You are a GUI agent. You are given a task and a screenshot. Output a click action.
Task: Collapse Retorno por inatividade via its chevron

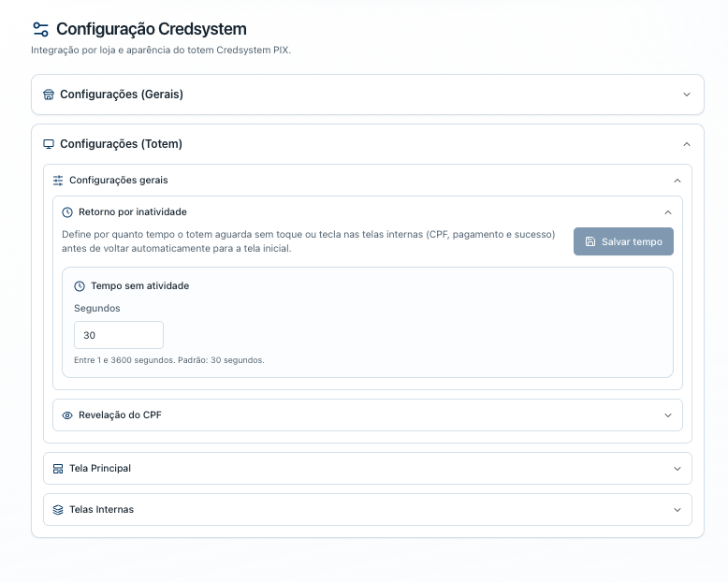pyautogui.click(x=668, y=212)
